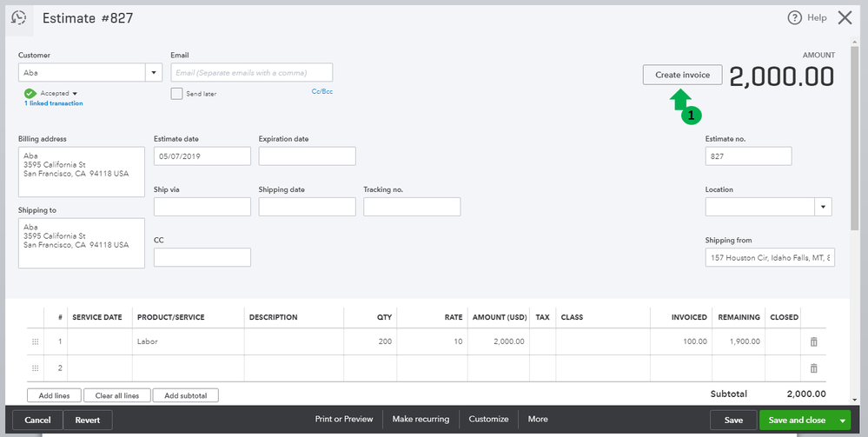
Task: Grab the drag handle for line 2
Action: [x=35, y=367]
